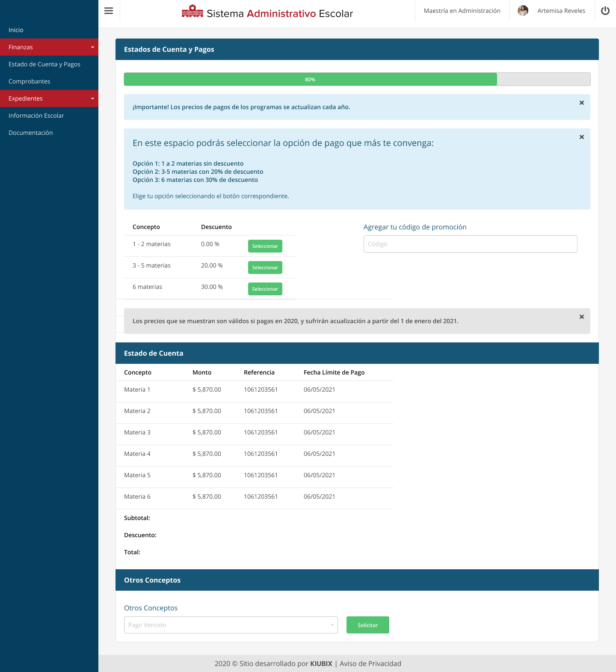Focus the promotion Código input field
This screenshot has height=672, width=616.
(x=470, y=244)
